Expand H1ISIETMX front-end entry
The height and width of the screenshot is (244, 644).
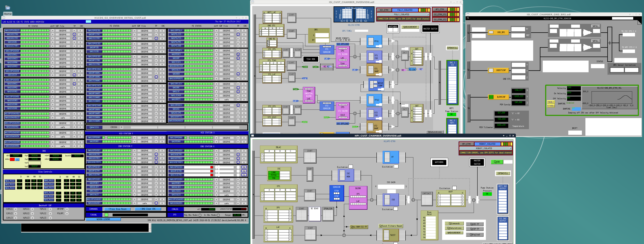(176, 175)
